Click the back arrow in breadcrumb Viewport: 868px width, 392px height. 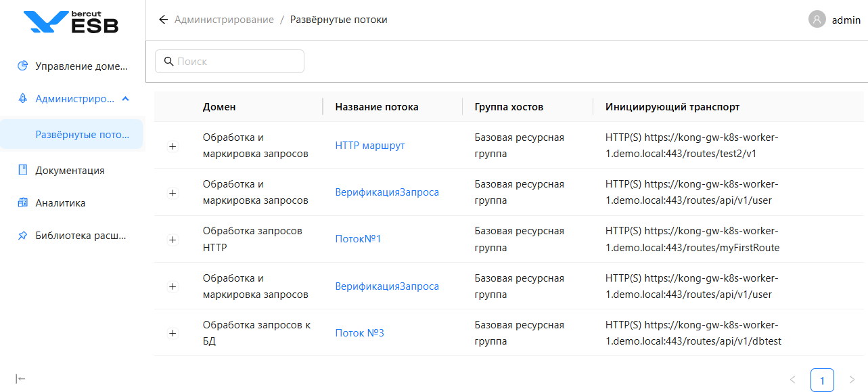pos(163,20)
